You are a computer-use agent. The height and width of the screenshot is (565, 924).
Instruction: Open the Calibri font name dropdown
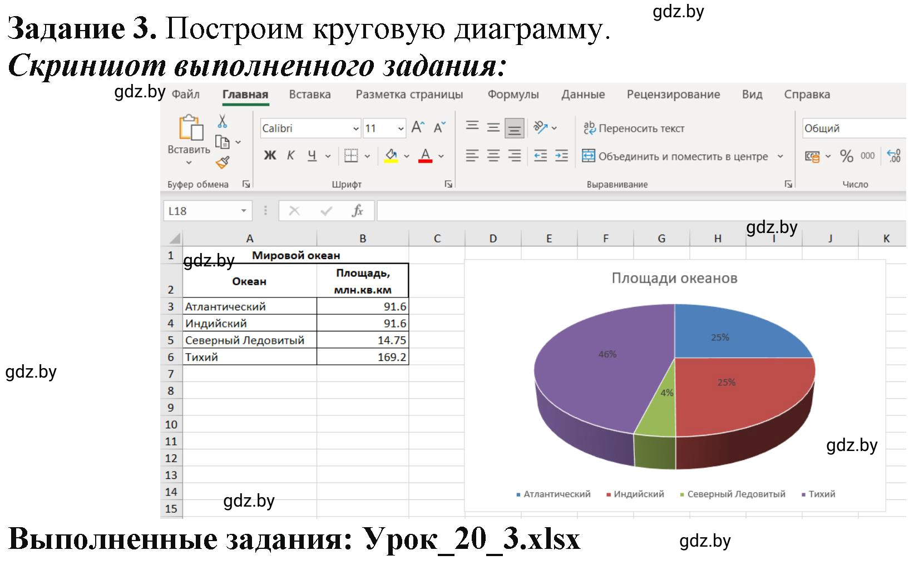[x=356, y=128]
